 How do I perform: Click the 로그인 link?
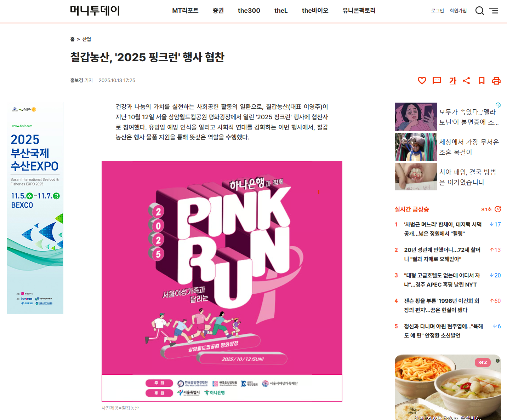(x=438, y=11)
